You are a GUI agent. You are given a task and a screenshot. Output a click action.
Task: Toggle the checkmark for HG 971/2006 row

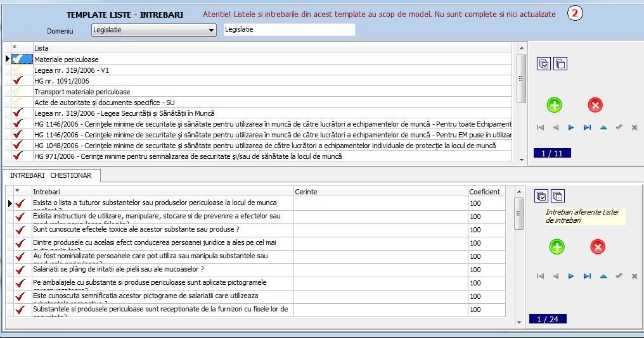(x=18, y=156)
